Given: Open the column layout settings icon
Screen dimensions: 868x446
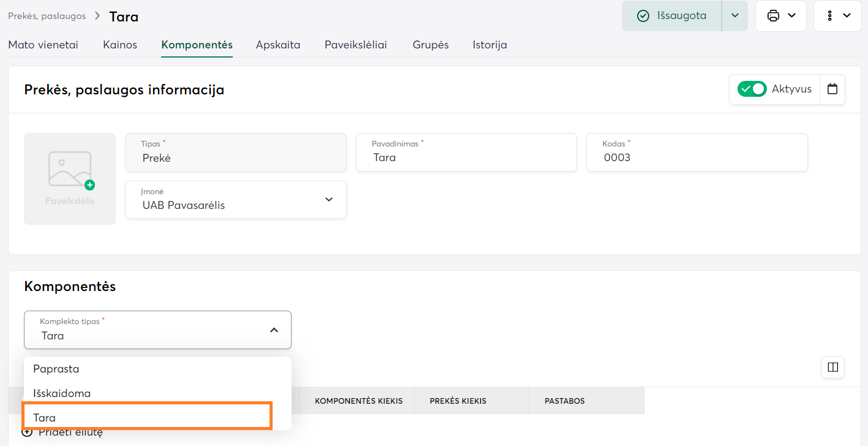Looking at the screenshot, I should 832,368.
